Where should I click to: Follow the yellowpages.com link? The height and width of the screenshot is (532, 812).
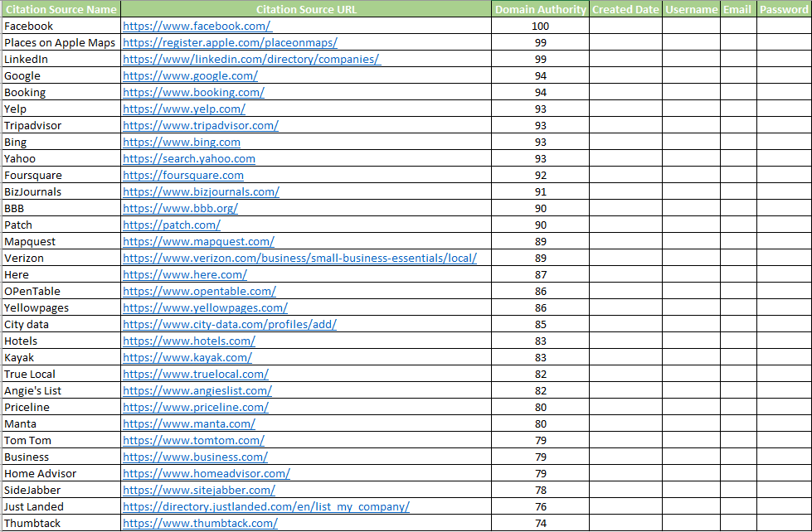tap(205, 307)
